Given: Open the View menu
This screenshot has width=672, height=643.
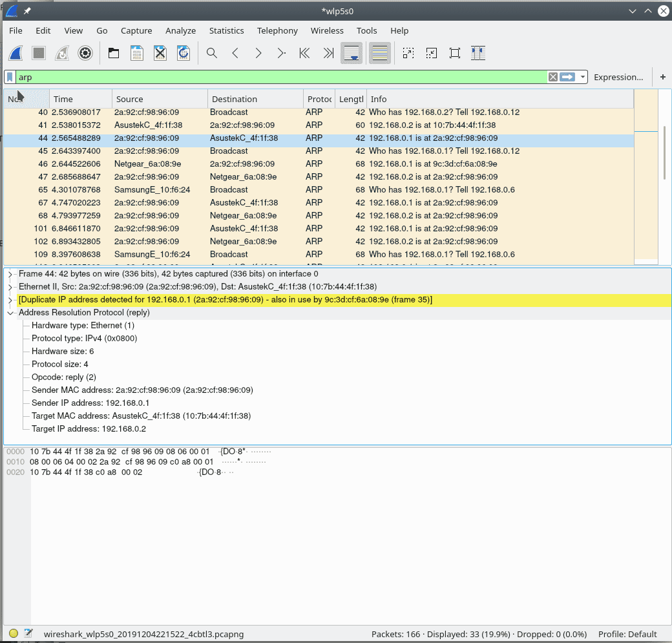Looking at the screenshot, I should click(74, 30).
